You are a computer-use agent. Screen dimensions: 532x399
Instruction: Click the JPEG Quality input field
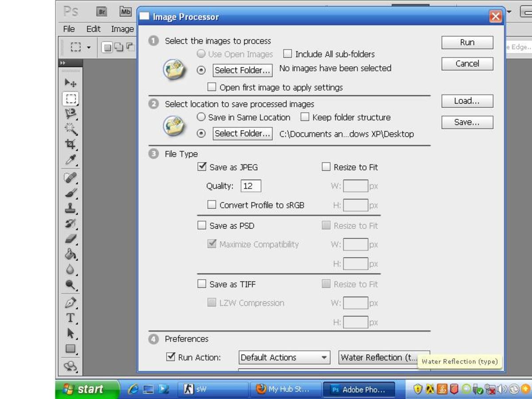251,186
